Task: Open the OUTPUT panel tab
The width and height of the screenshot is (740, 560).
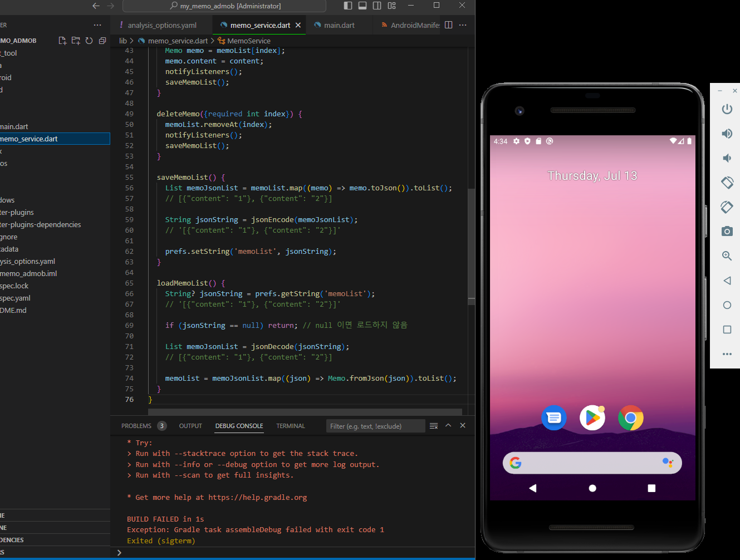Action: tap(190, 426)
